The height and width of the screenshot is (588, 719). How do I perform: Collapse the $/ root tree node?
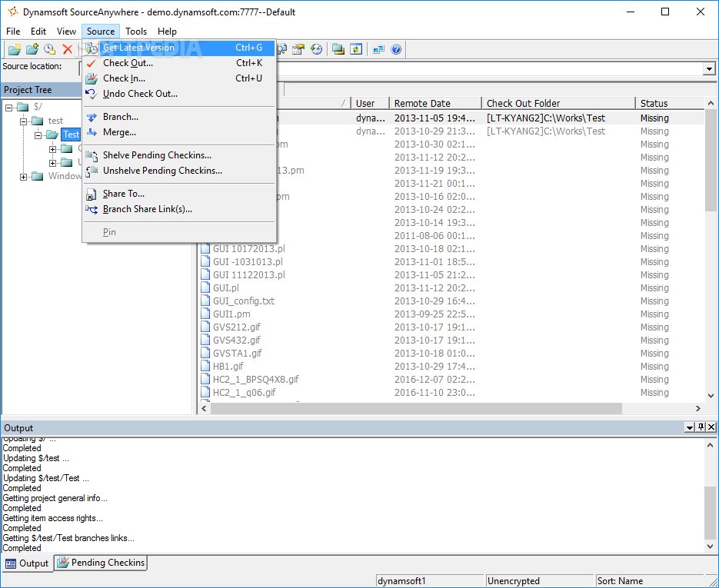pyautogui.click(x=8, y=108)
